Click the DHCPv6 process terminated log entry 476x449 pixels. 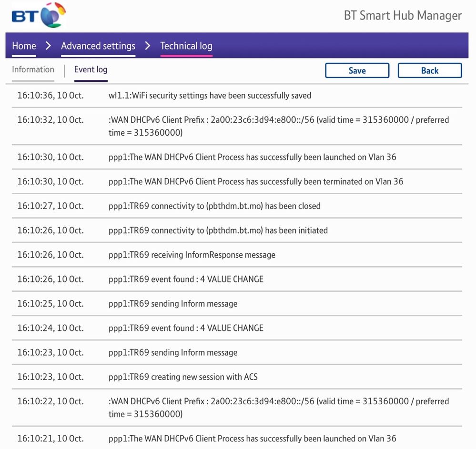255,181
